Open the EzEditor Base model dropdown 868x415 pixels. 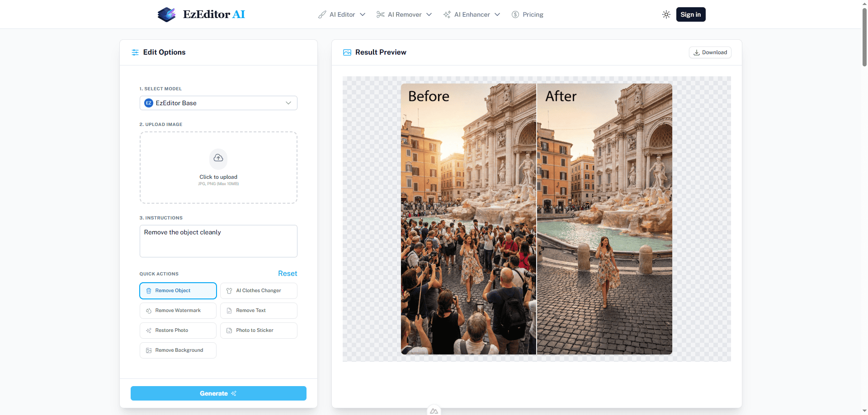pyautogui.click(x=218, y=103)
